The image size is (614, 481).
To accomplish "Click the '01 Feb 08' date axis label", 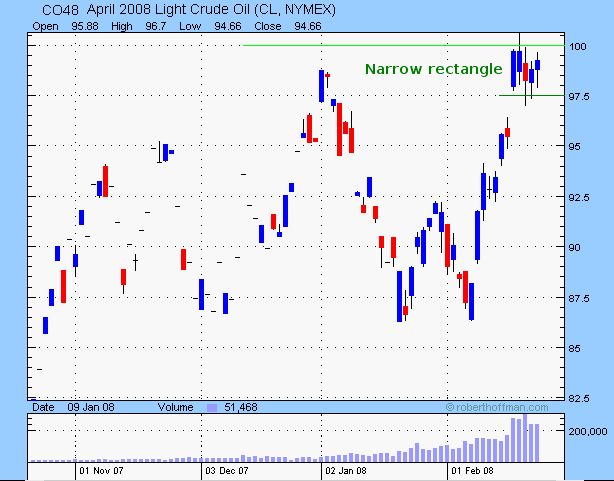I will [472, 470].
